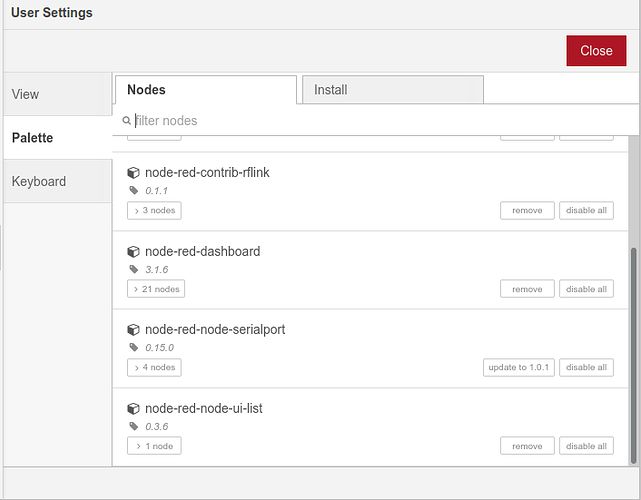Expand the 1 node list for ui-list
Screen dimensions: 641x500
[x=154, y=446]
